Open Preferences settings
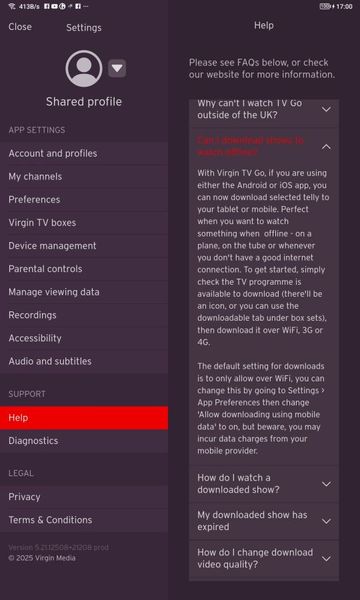This screenshot has height=600, width=360. click(84, 199)
